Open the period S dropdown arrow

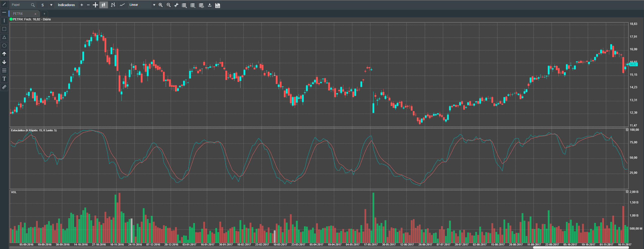tap(51, 5)
